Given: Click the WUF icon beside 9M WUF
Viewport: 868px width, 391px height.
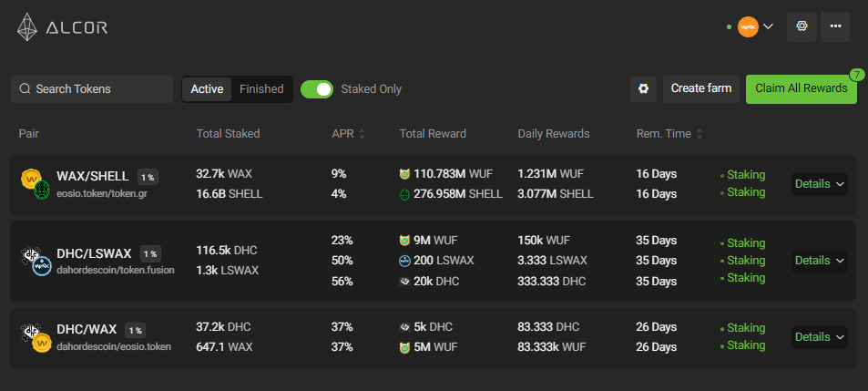Looking at the screenshot, I should point(404,241).
